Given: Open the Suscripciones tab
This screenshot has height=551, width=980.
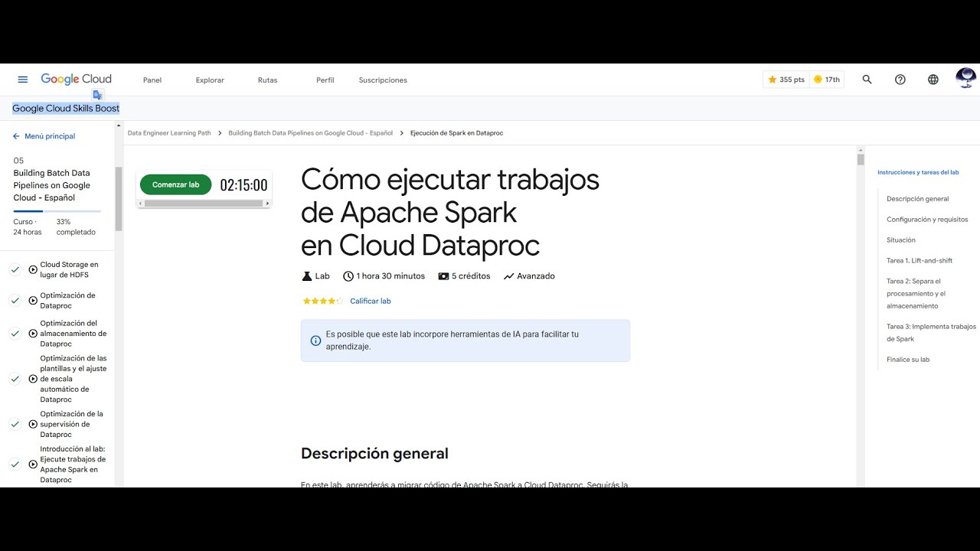Looking at the screenshot, I should click(383, 80).
